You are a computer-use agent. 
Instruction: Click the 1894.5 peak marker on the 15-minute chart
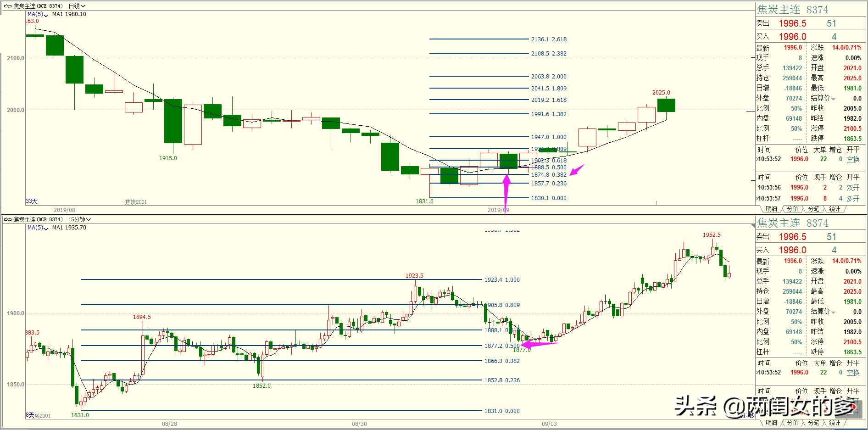tap(142, 317)
